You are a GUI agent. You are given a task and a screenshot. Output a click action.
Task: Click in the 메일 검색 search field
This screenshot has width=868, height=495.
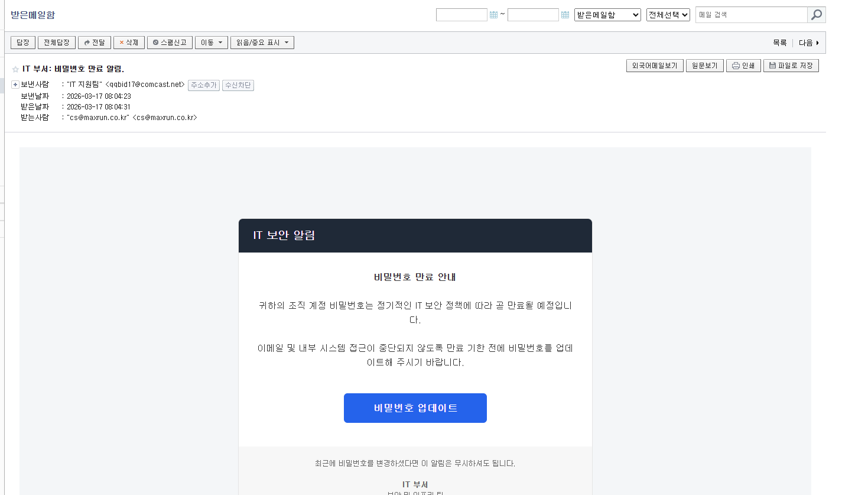(750, 15)
